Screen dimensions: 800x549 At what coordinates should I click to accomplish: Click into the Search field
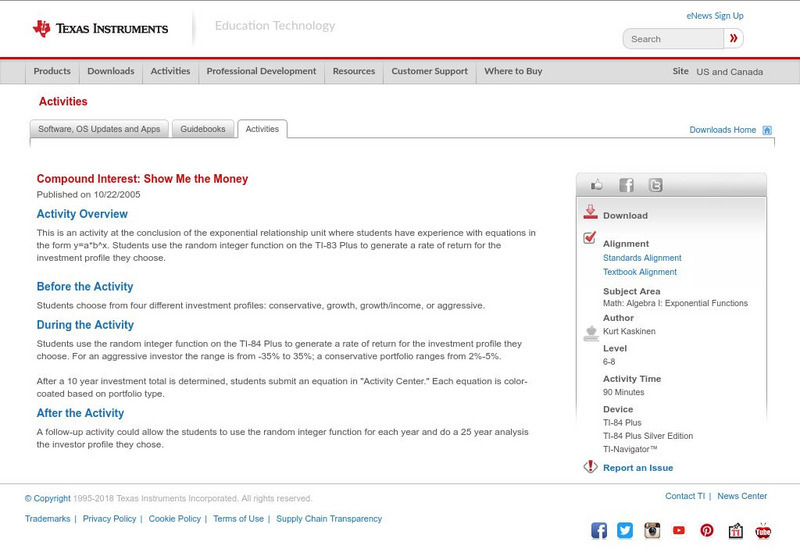click(x=673, y=39)
